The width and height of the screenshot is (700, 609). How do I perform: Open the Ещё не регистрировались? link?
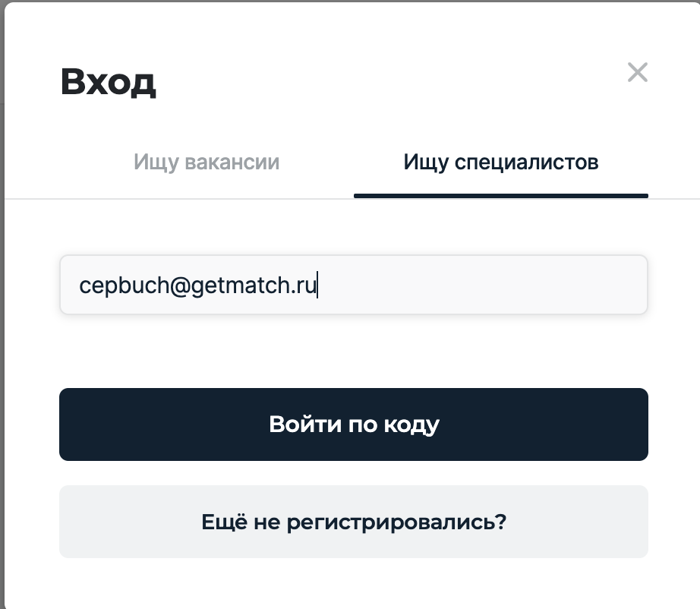click(353, 522)
